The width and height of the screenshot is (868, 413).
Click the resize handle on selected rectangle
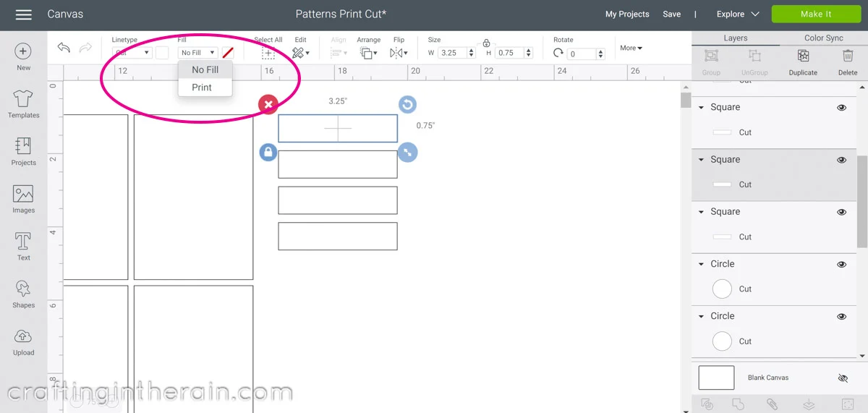point(407,152)
